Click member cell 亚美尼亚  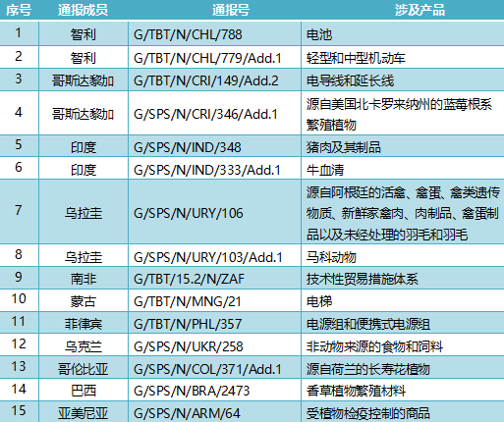pos(83,413)
